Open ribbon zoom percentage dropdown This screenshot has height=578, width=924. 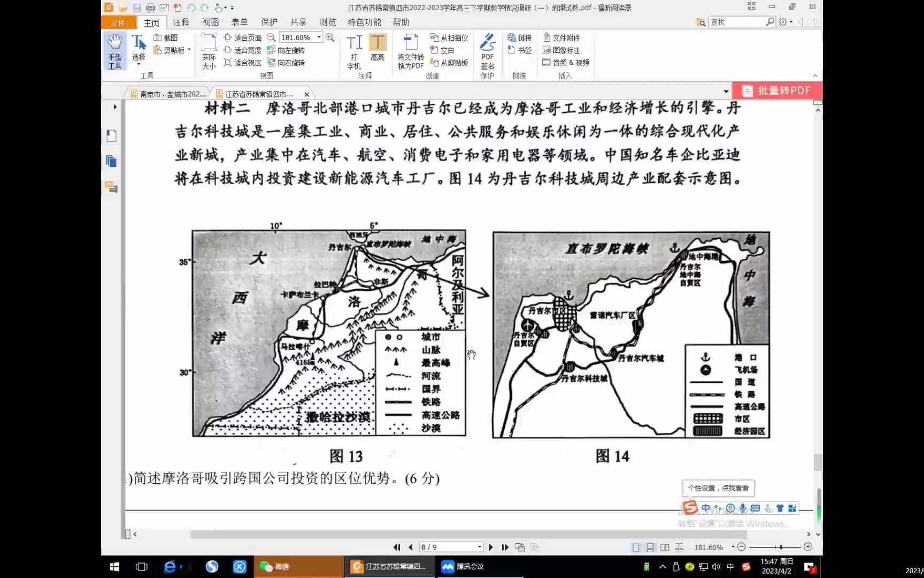pyautogui.click(x=319, y=37)
